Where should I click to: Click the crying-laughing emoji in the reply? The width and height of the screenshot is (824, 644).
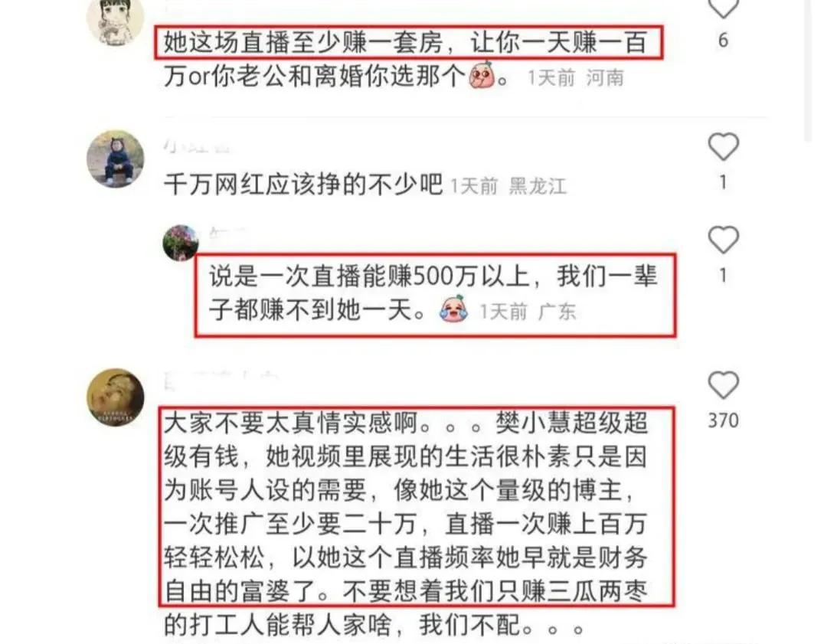pos(453,309)
